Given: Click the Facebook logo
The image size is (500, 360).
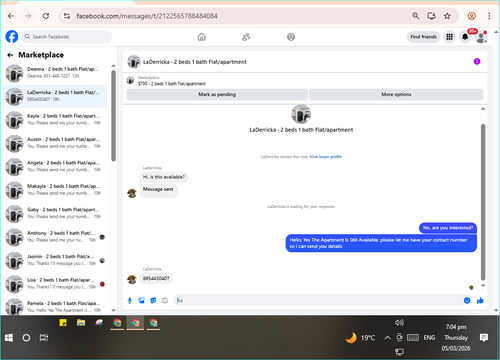Looking at the screenshot, I should (x=12, y=37).
